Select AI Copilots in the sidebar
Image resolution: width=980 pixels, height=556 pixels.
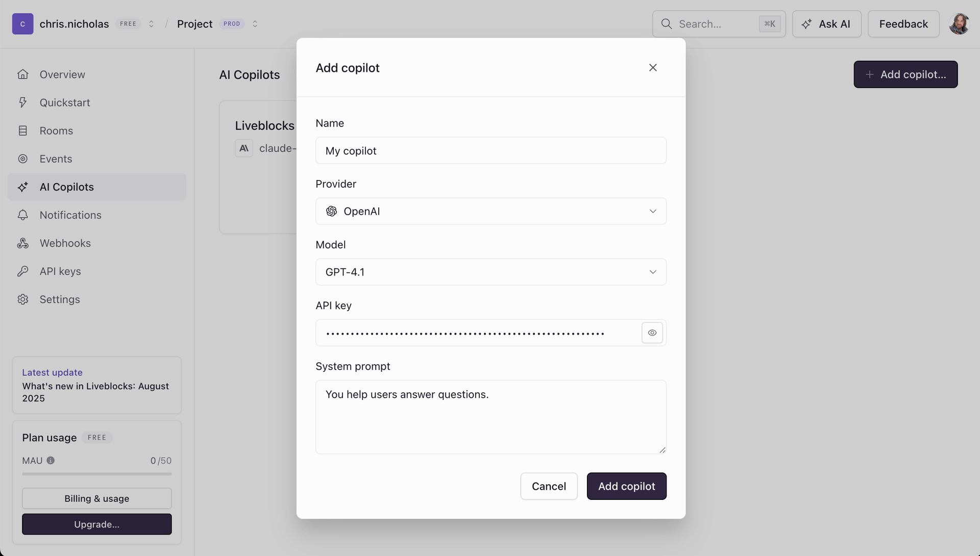[x=68, y=187]
